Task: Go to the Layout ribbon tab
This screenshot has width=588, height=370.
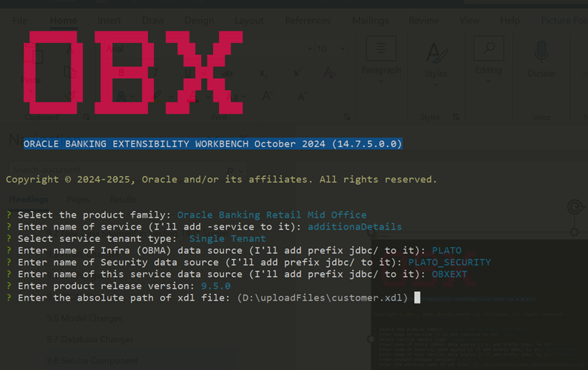Action: [249, 21]
